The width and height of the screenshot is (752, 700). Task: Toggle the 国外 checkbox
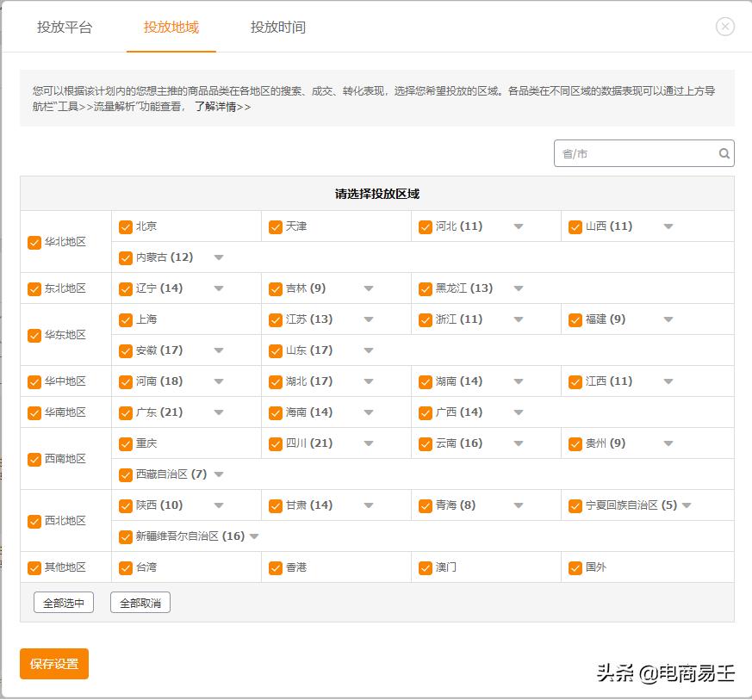tap(575, 568)
